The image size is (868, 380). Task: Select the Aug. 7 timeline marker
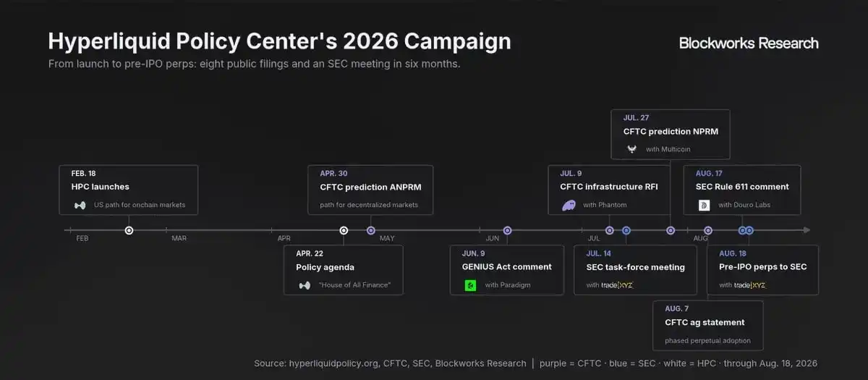coord(708,230)
